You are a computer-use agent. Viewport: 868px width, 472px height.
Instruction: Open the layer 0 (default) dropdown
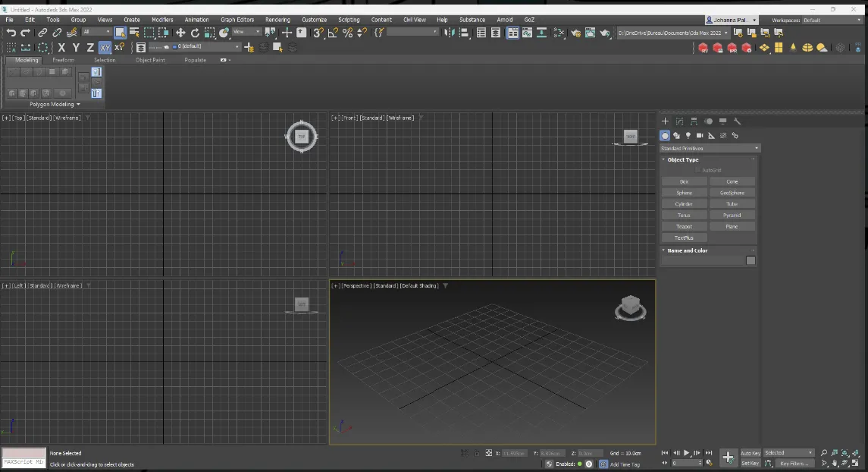(x=194, y=46)
